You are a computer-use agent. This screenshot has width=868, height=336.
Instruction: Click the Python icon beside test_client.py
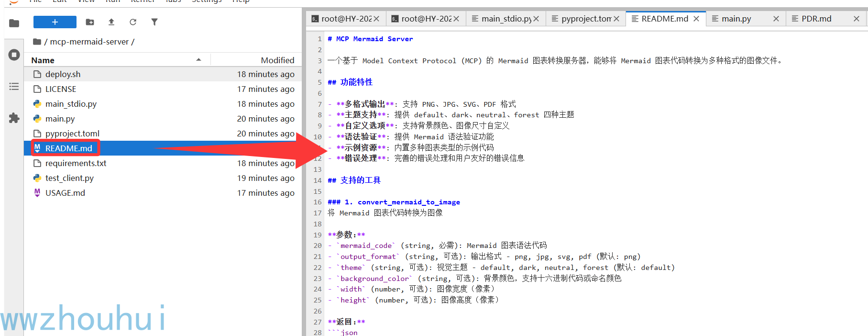(x=37, y=178)
